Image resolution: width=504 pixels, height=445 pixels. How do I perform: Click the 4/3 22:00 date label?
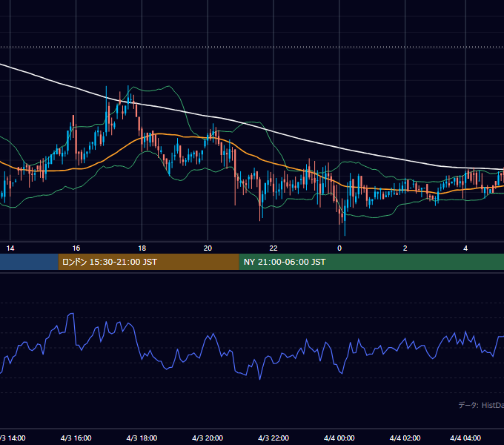(x=273, y=438)
